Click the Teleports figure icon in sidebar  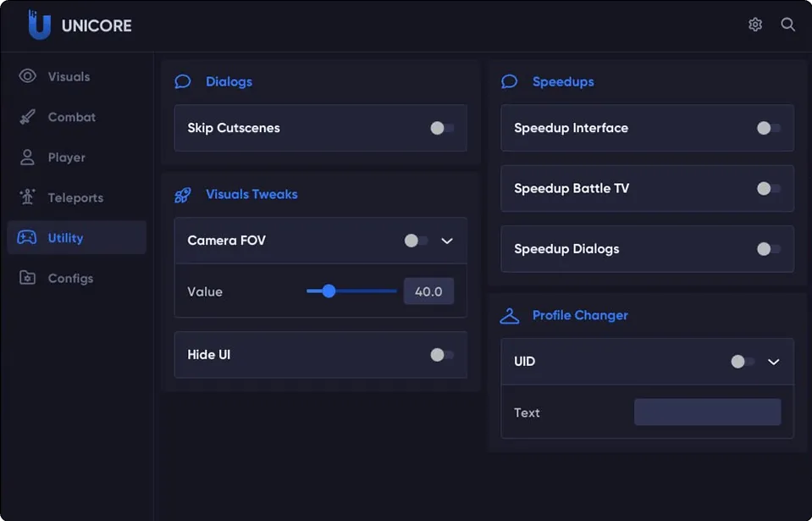(28, 197)
